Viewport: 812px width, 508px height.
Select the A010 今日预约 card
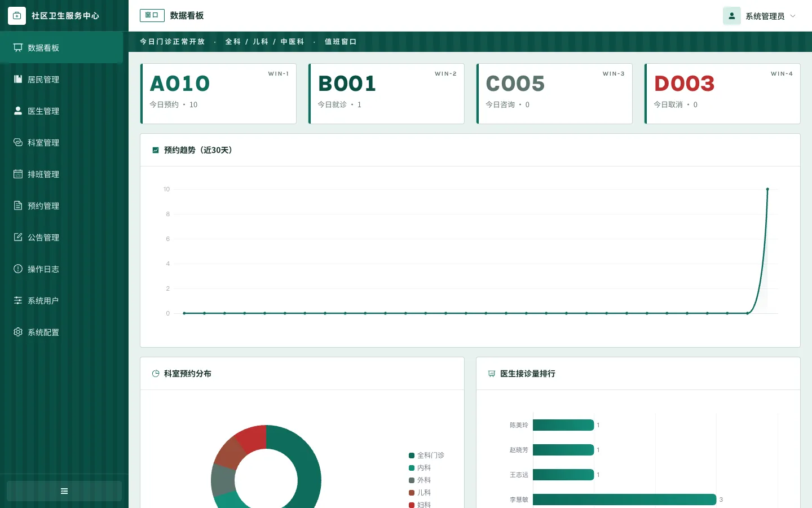coord(218,94)
